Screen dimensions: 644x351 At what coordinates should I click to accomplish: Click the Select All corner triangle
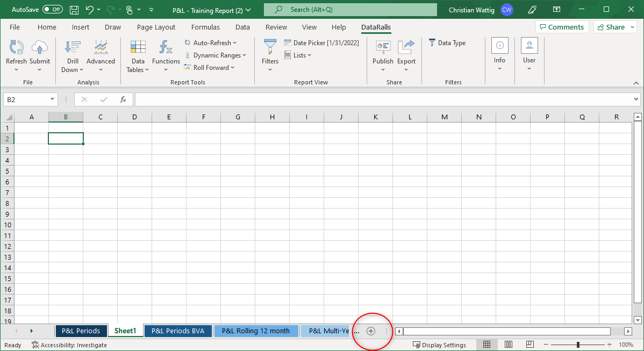(8, 117)
